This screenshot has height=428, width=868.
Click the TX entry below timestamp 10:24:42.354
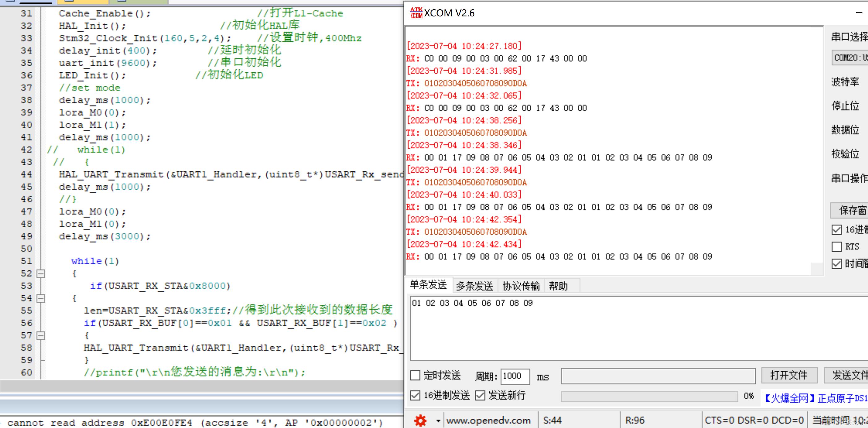click(x=466, y=232)
